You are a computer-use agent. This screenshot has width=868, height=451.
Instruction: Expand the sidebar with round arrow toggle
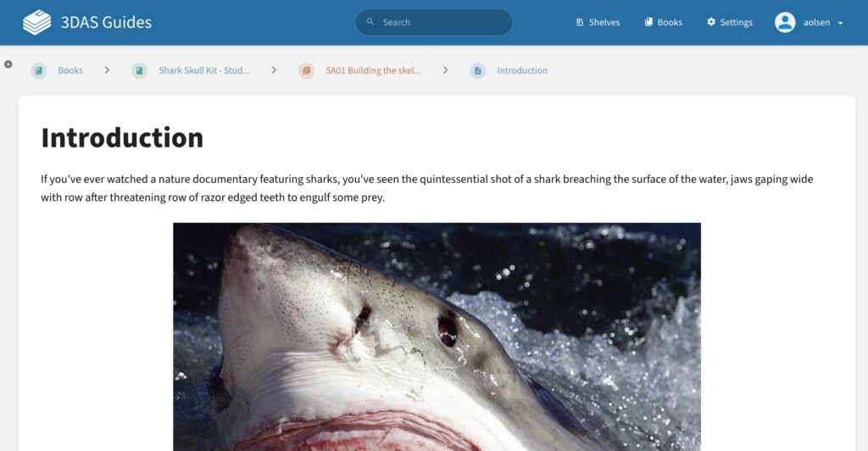[x=8, y=64]
